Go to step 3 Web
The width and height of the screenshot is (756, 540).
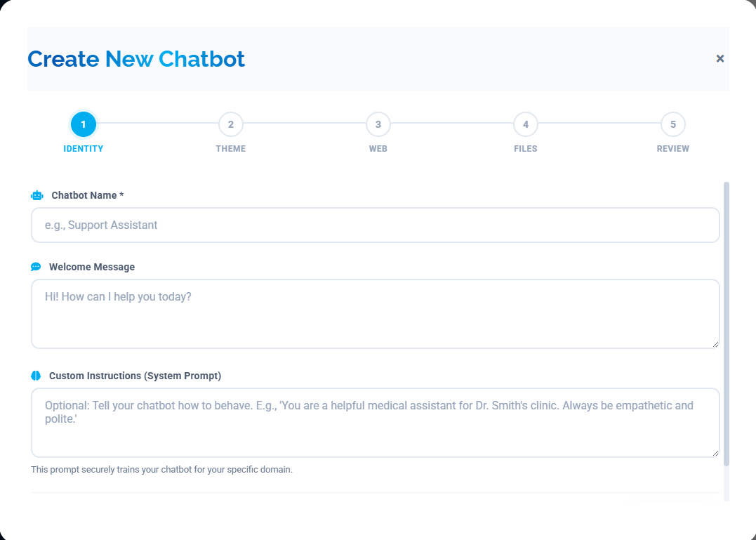(x=378, y=124)
